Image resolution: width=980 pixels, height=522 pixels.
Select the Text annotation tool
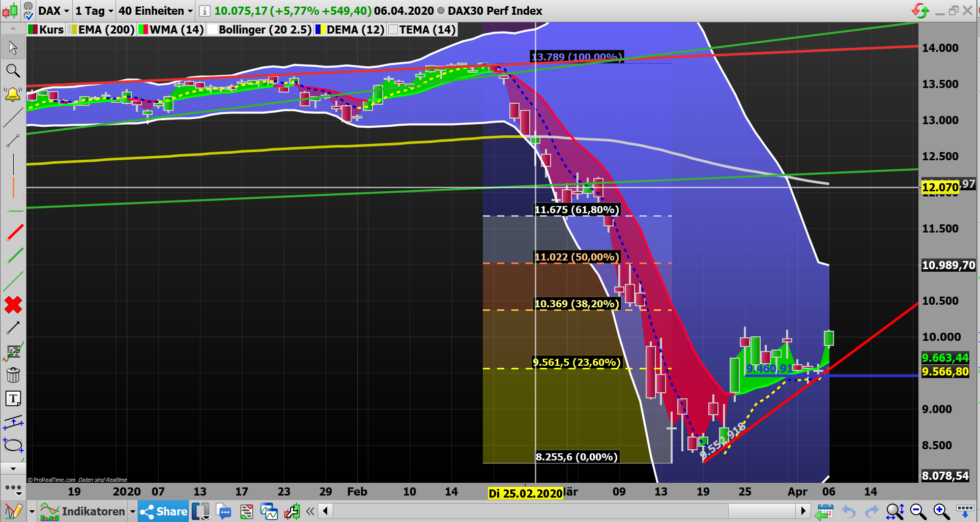point(13,399)
